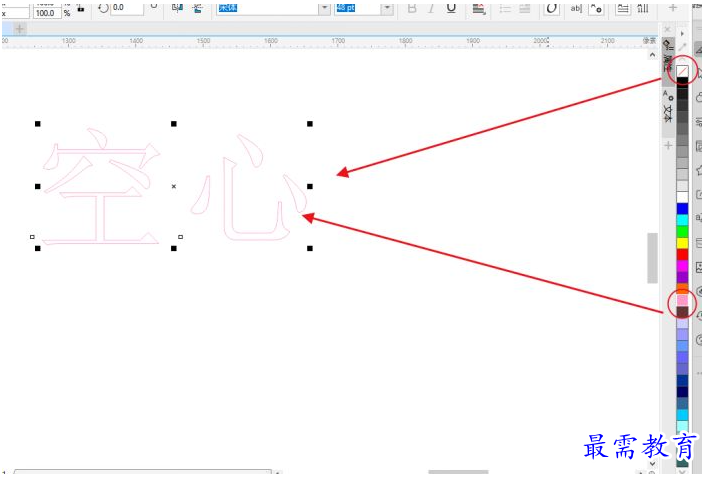Viewport: 705px width, 478px height.
Task: Toggle the lock ratio padlock icon
Action: point(81,8)
